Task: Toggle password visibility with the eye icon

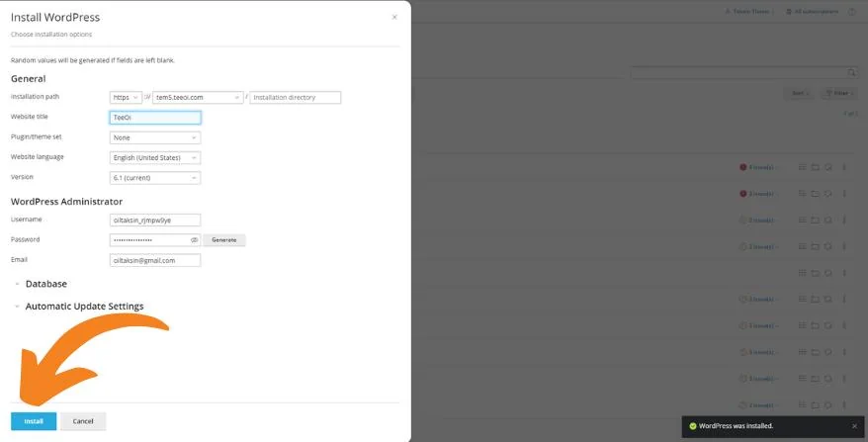Action: coord(195,240)
